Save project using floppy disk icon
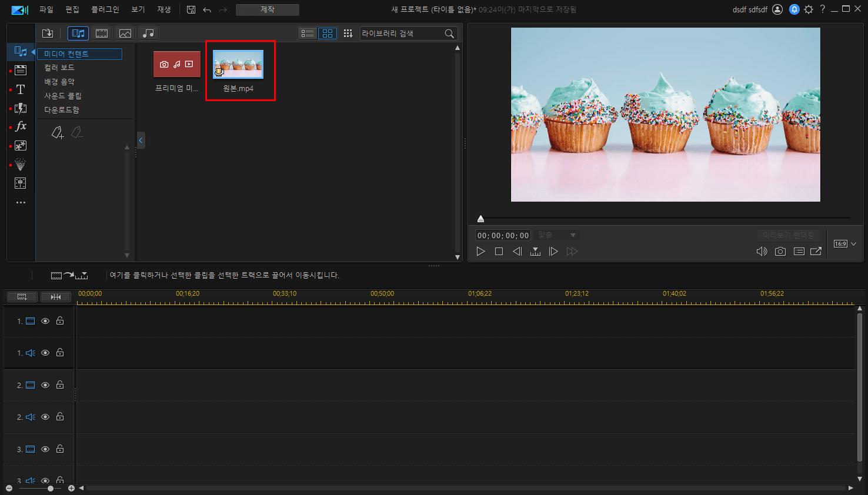Screen dimensions: 868x495 191,9
